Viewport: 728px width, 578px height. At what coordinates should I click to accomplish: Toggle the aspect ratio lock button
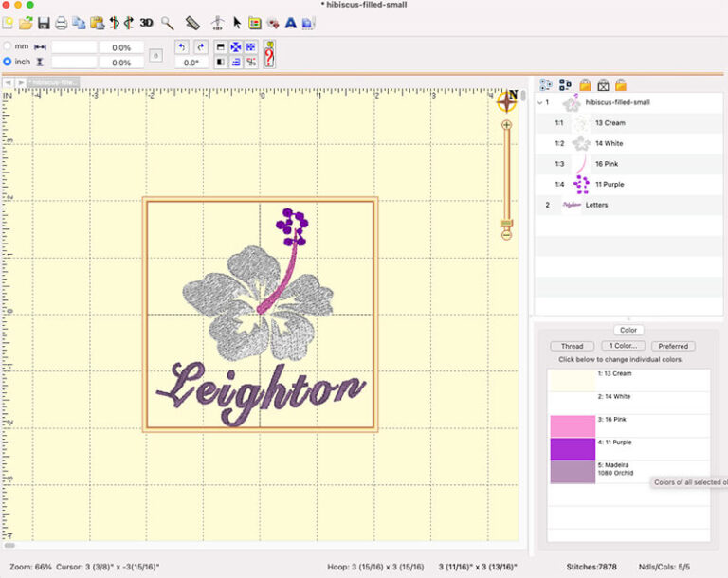click(x=155, y=56)
